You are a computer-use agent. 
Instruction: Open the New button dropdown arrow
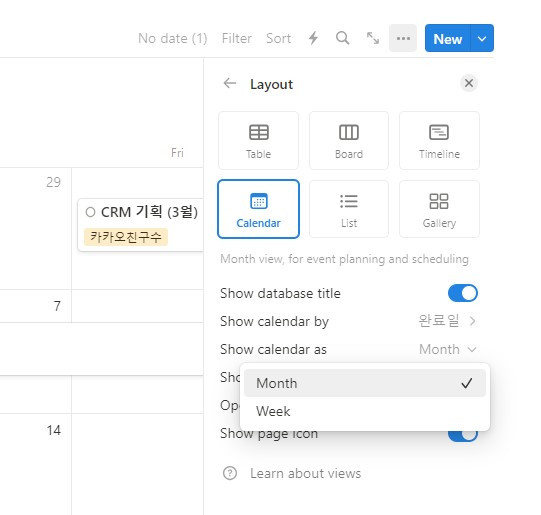pos(482,38)
